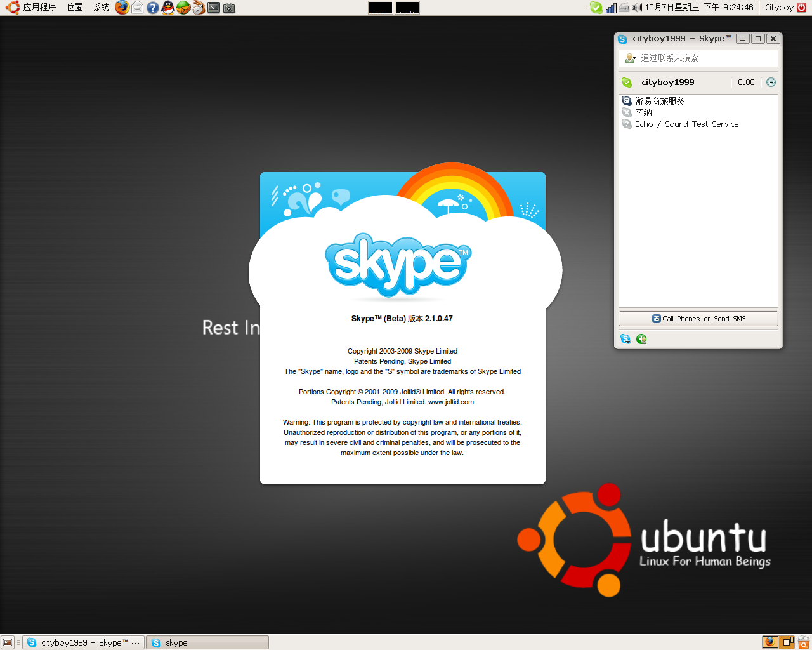This screenshot has height=650, width=812.
Task: Click the Skype green status tray icon
Action: (596, 8)
